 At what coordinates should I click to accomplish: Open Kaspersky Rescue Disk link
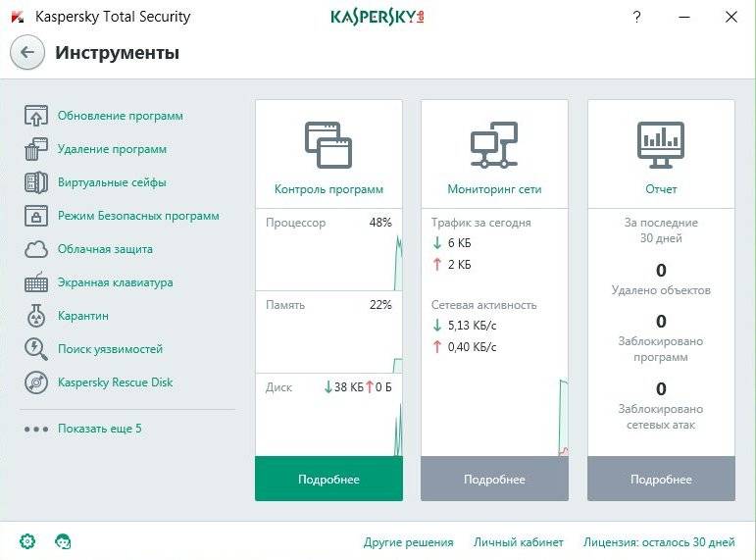pos(116,382)
